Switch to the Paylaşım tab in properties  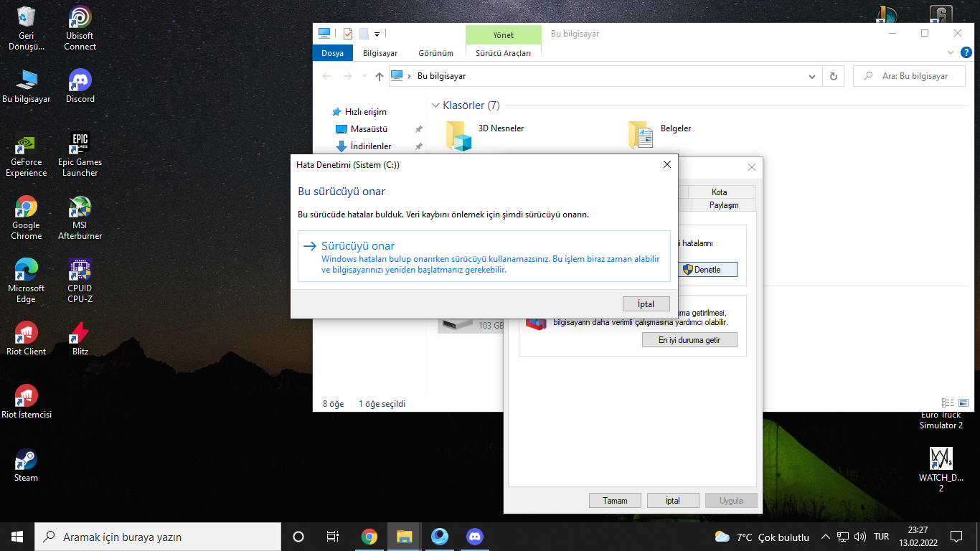click(x=723, y=205)
